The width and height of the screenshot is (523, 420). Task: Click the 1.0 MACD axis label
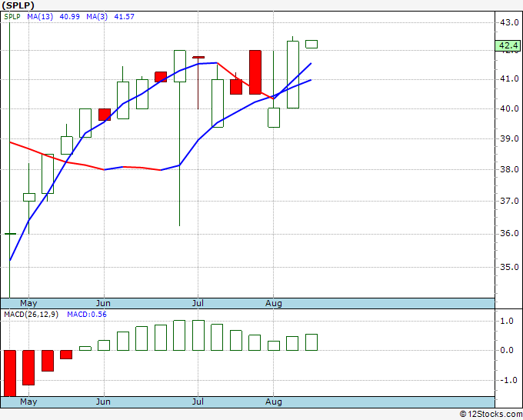click(x=507, y=321)
